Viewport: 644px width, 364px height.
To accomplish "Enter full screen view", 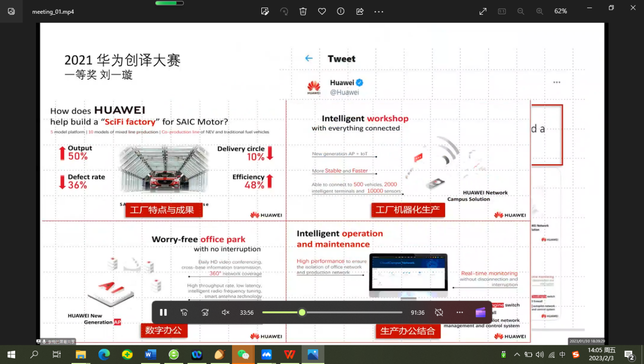I will point(483,11).
